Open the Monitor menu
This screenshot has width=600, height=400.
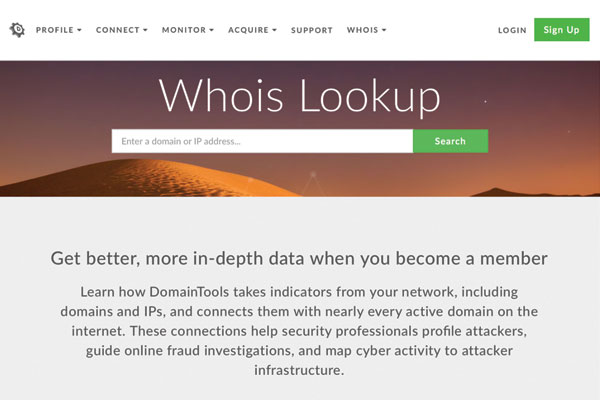click(x=183, y=30)
